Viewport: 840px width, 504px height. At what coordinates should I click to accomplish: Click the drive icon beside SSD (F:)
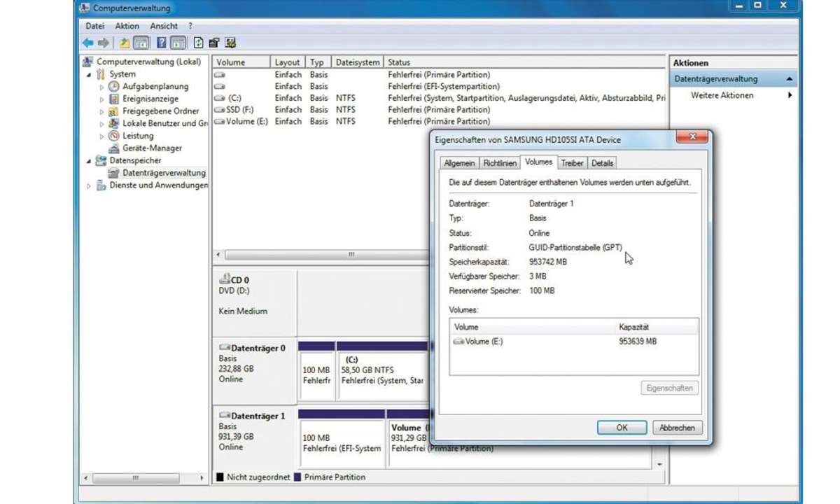220,110
